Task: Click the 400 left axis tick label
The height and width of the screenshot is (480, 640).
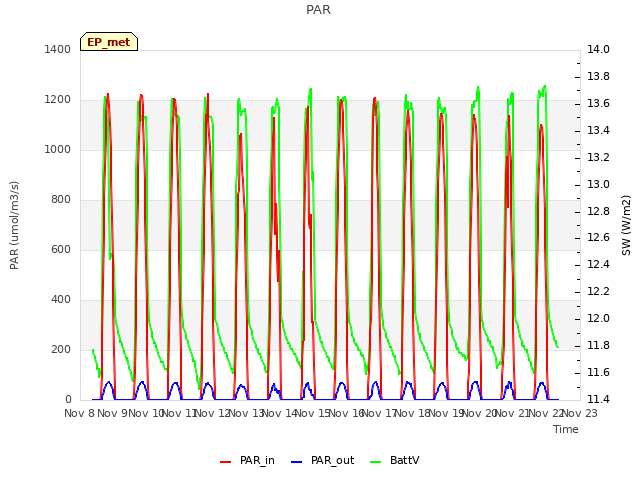Action: point(61,300)
